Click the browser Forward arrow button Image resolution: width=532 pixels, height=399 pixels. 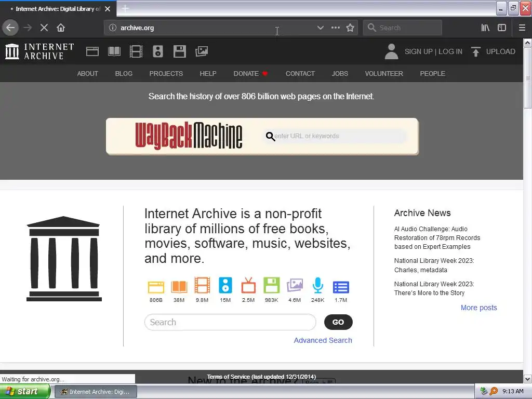click(28, 28)
